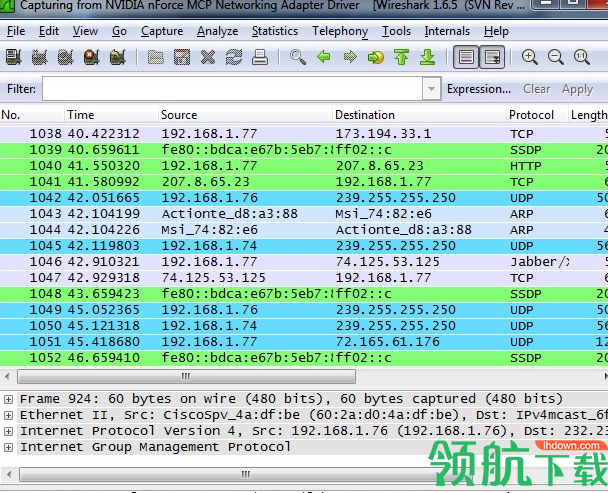The image size is (608, 493).
Task: Sort by the Time column header
Action: (x=111, y=115)
